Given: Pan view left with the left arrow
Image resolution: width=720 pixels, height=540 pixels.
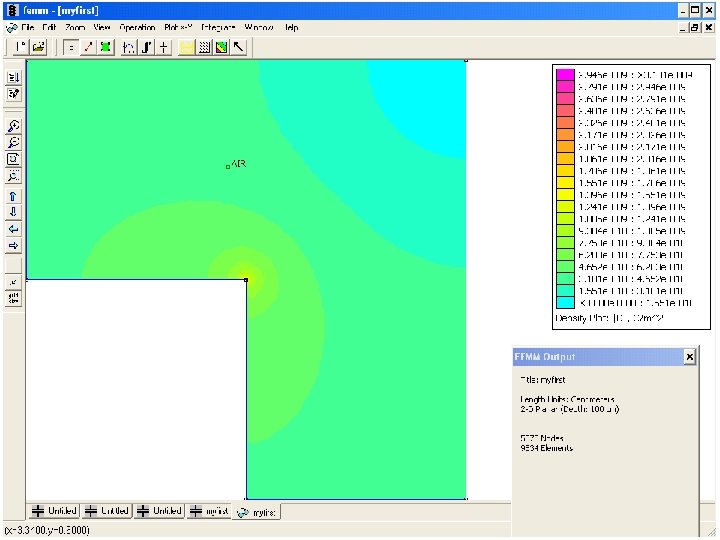Looking at the screenshot, I should 14,229.
